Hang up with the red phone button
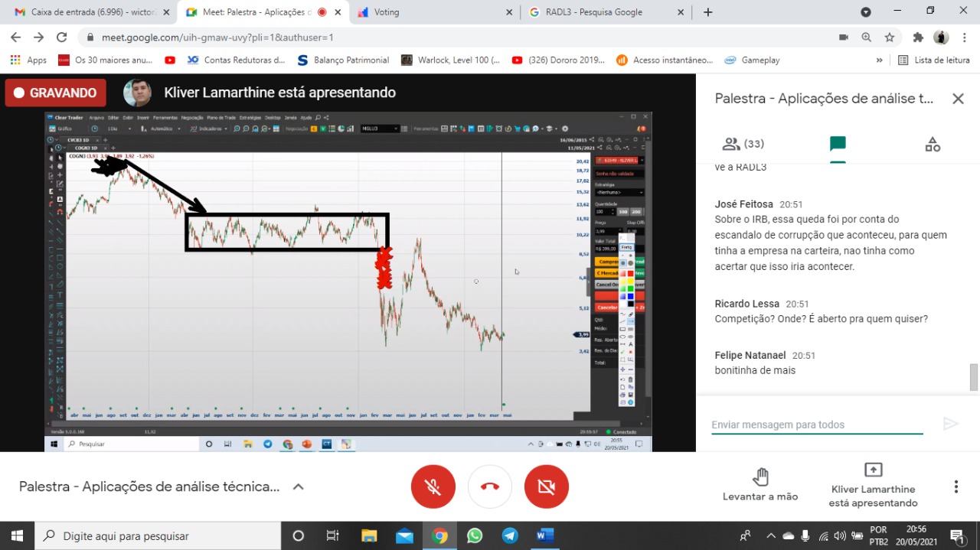Image resolution: width=980 pixels, height=550 pixels. click(x=490, y=487)
